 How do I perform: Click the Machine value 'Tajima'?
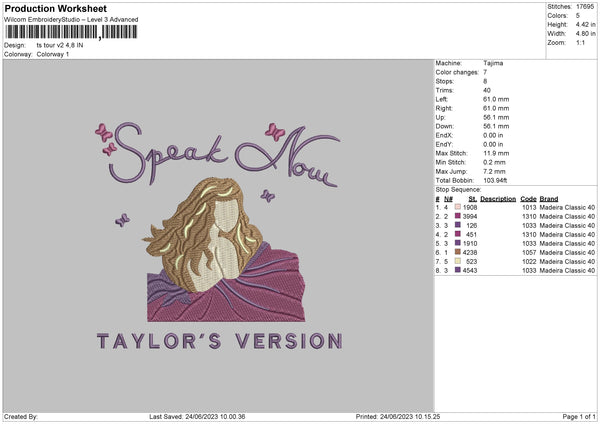tap(493, 63)
